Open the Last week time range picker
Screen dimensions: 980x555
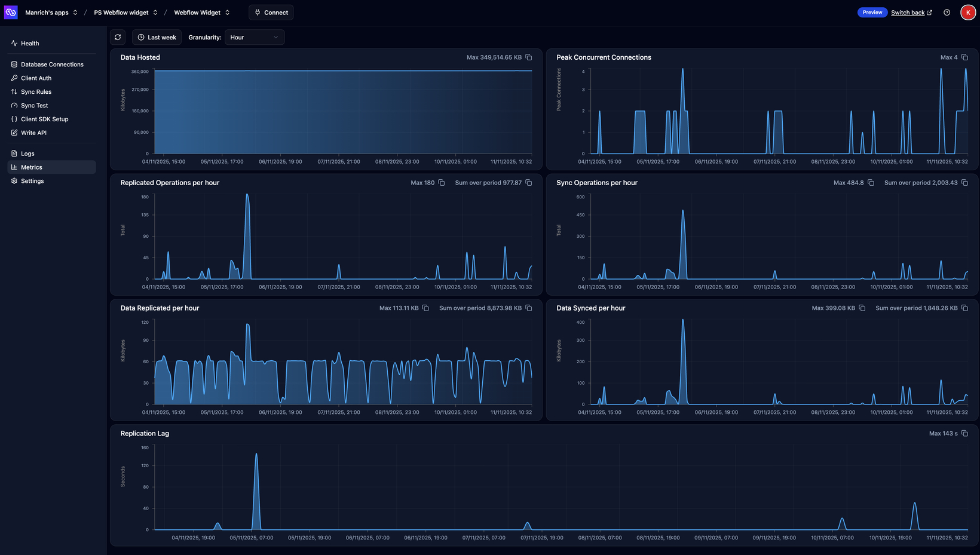pos(157,37)
